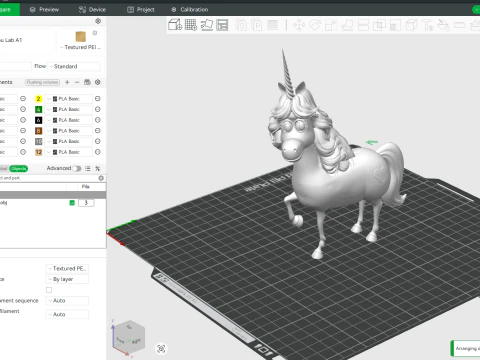This screenshot has width=480, height=360.
Task: Open filament settings gear icon
Action: pos(98,82)
